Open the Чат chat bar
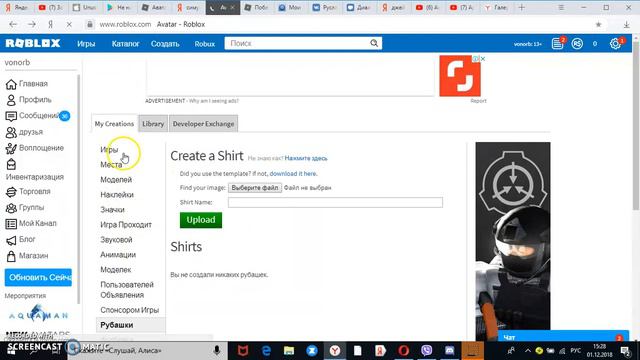This screenshot has width=640, height=360. click(563, 337)
